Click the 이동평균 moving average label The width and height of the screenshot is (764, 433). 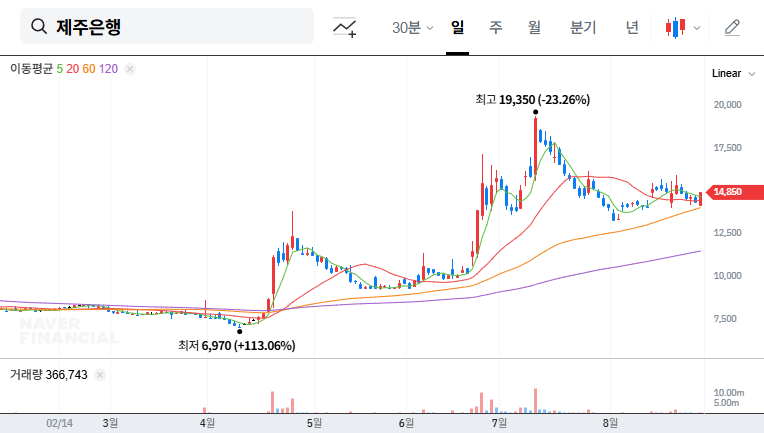tap(30, 69)
